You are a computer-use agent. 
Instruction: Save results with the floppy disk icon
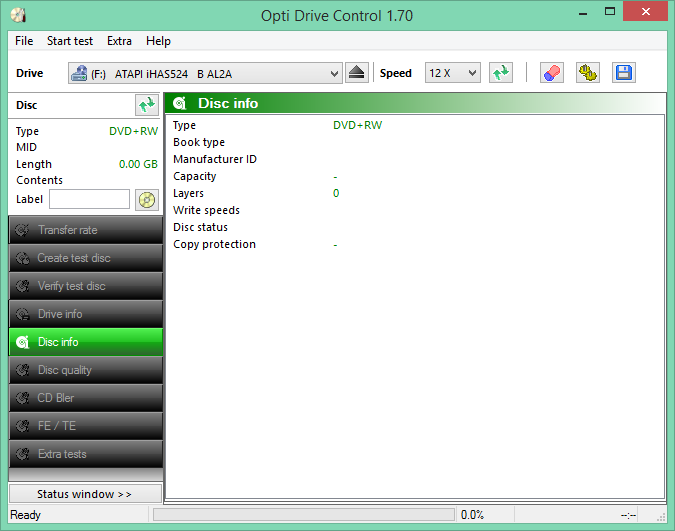[x=624, y=73]
